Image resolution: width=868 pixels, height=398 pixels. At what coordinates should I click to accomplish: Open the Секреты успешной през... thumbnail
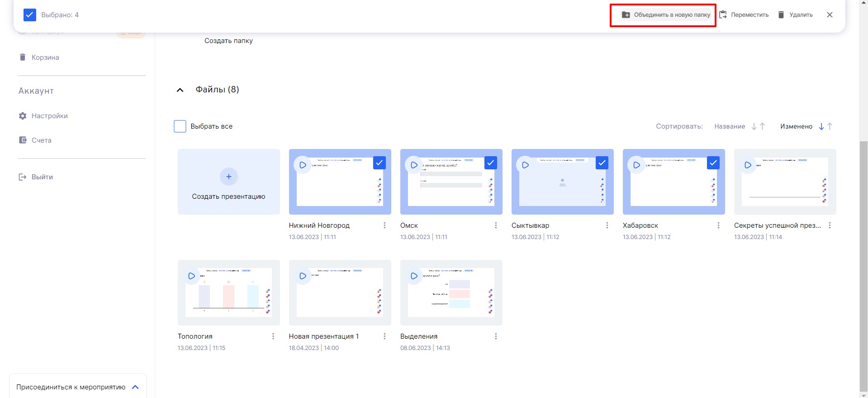785,182
